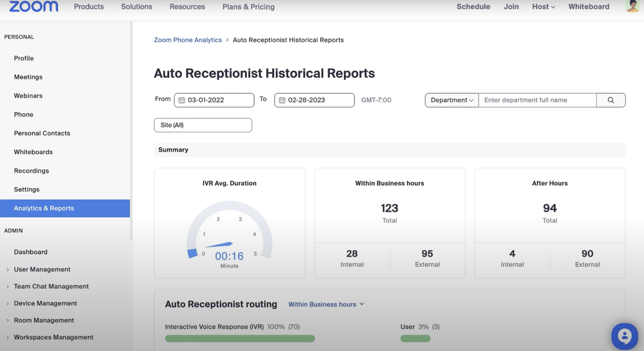The image size is (644, 351).
Task: Click the Interactive Voice Response green bar
Action: (x=240, y=338)
